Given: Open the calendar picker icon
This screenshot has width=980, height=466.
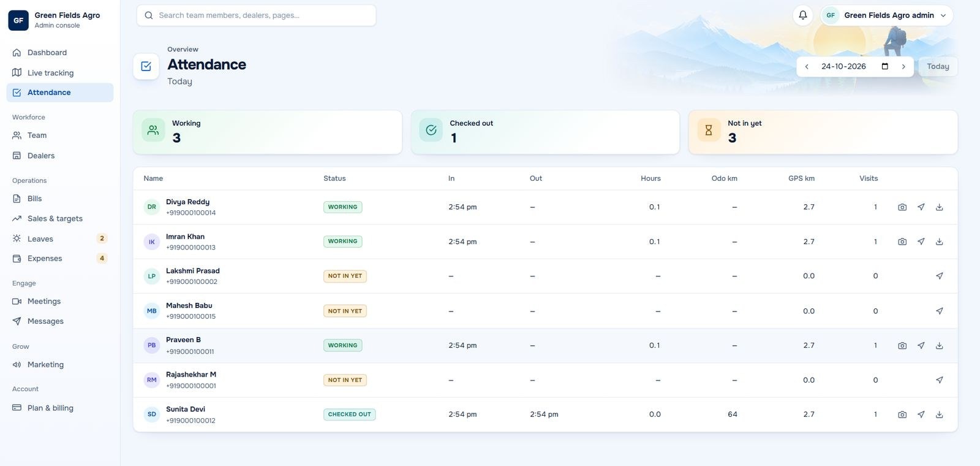Looking at the screenshot, I should point(884,66).
